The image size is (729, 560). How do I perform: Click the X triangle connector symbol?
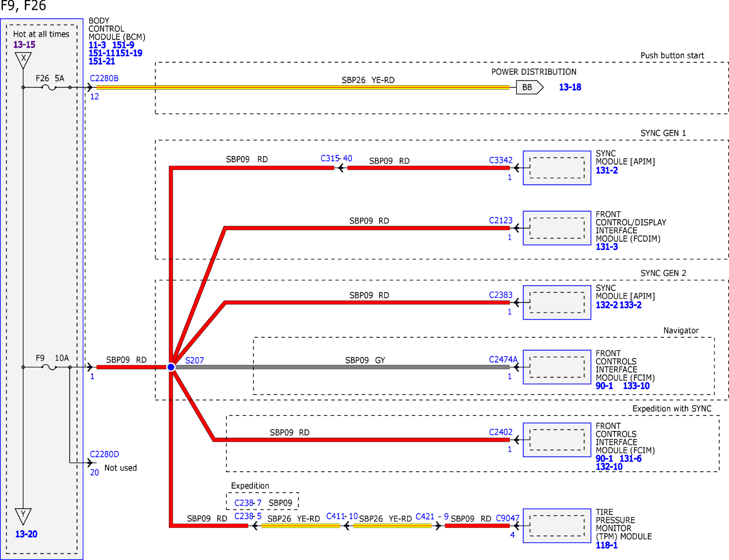click(23, 60)
